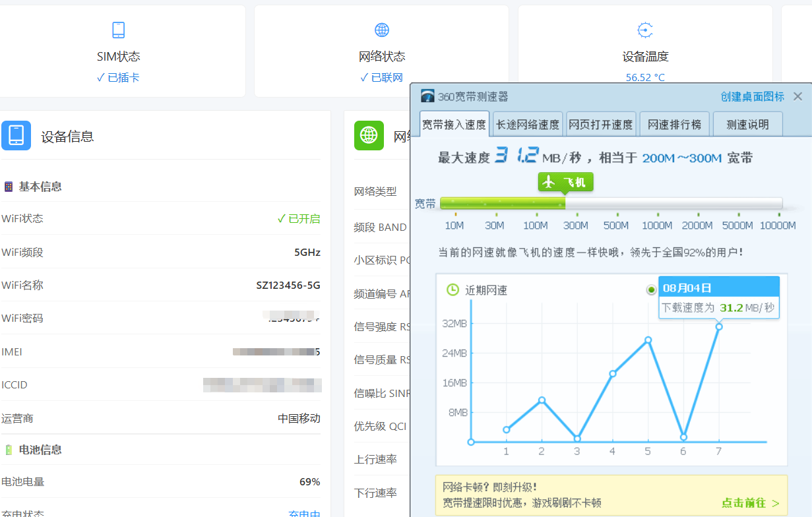This screenshot has height=517, width=812.
Task: Open the 网页打开速度 tab
Action: pos(601,124)
